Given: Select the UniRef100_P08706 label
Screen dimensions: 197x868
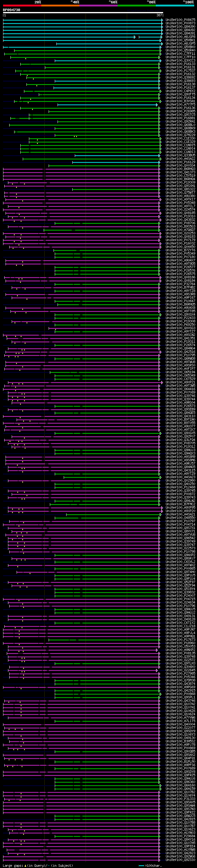Looking at the screenshot, I should (180, 223).
